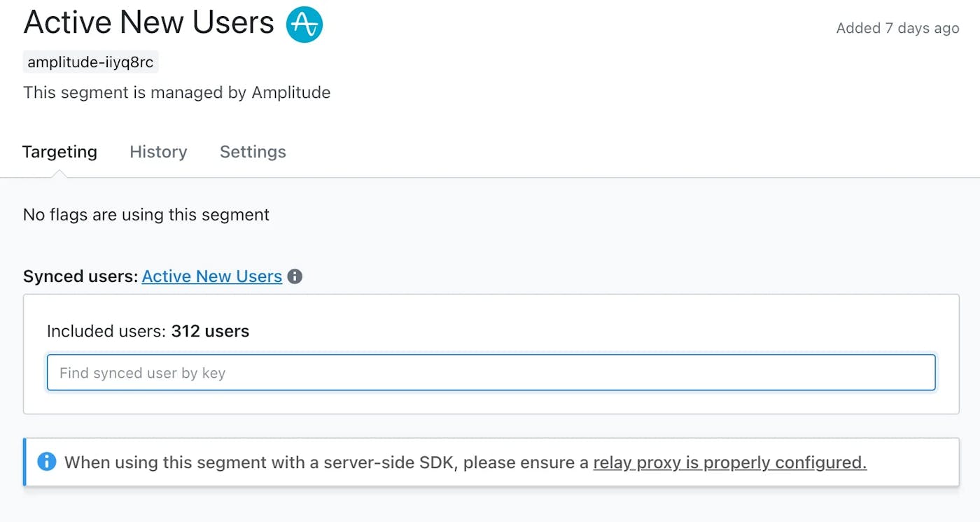Switch to the History tab

[158, 152]
